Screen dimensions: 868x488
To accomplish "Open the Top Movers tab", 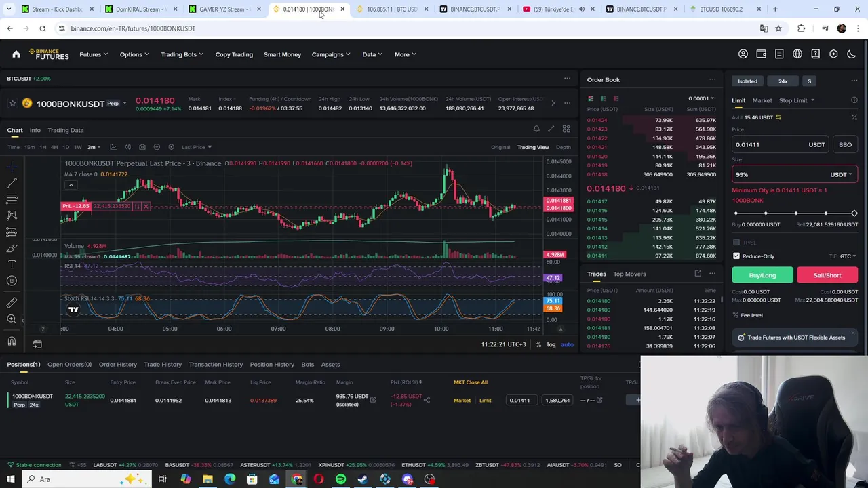I will tap(629, 274).
